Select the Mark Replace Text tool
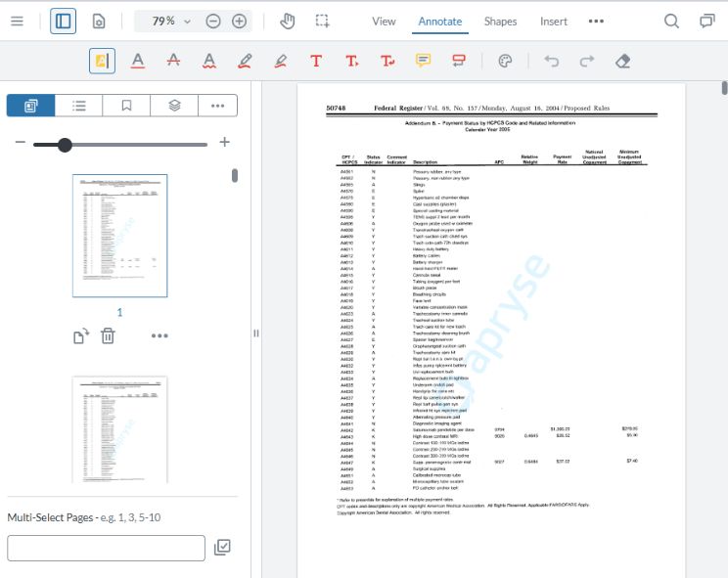Screen dimensions: 728x578 point(387,62)
